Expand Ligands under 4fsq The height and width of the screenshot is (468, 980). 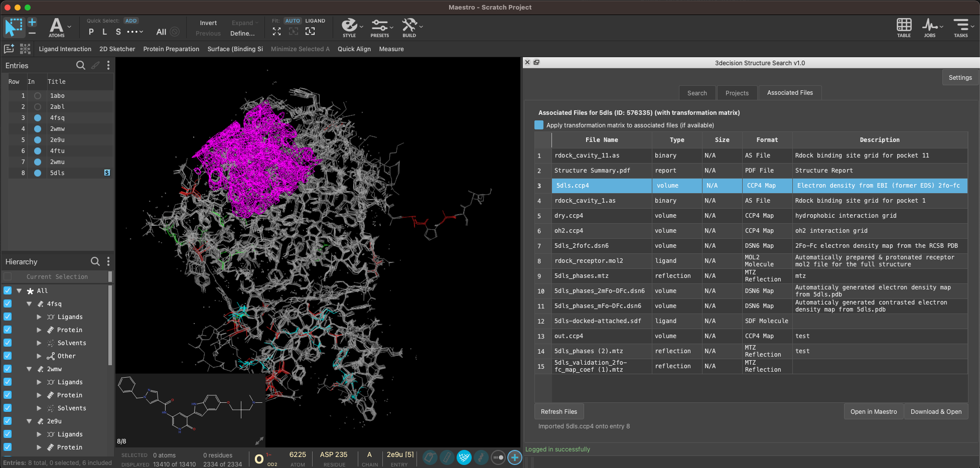click(x=39, y=317)
